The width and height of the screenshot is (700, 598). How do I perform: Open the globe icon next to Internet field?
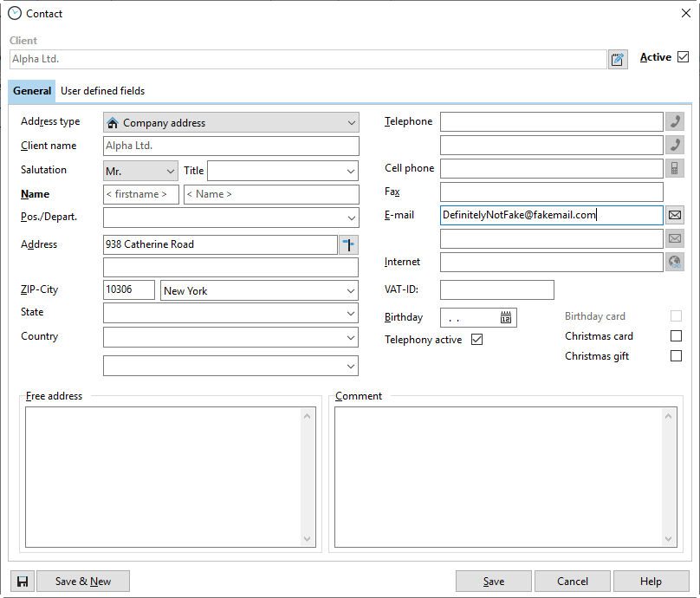pos(675,262)
